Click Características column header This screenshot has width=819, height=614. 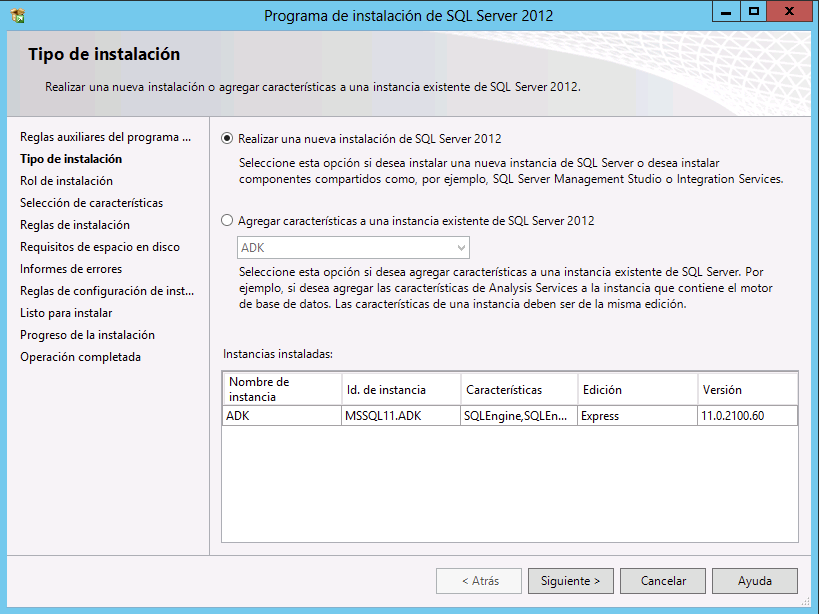519,389
